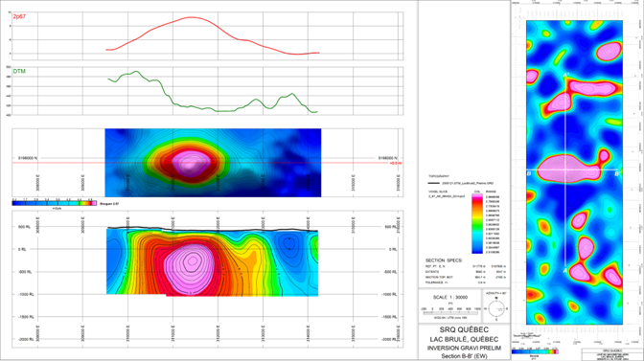Click the SECTION SPECS heading

tap(444, 260)
